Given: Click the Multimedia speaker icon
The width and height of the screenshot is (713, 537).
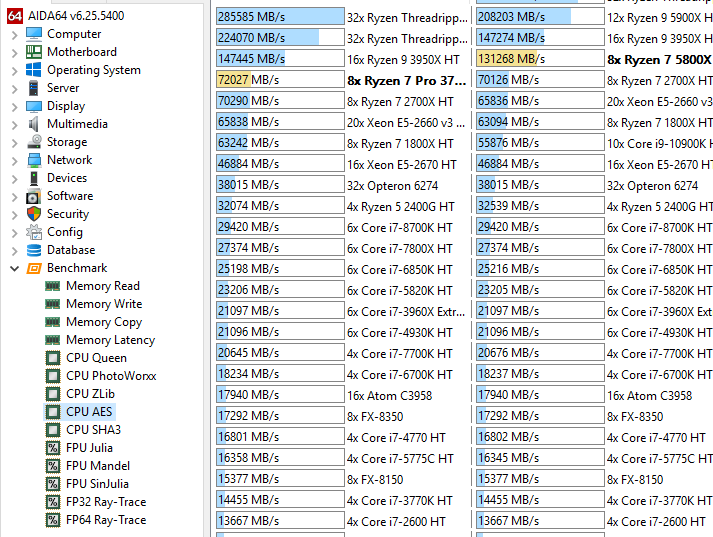Looking at the screenshot, I should (34, 124).
